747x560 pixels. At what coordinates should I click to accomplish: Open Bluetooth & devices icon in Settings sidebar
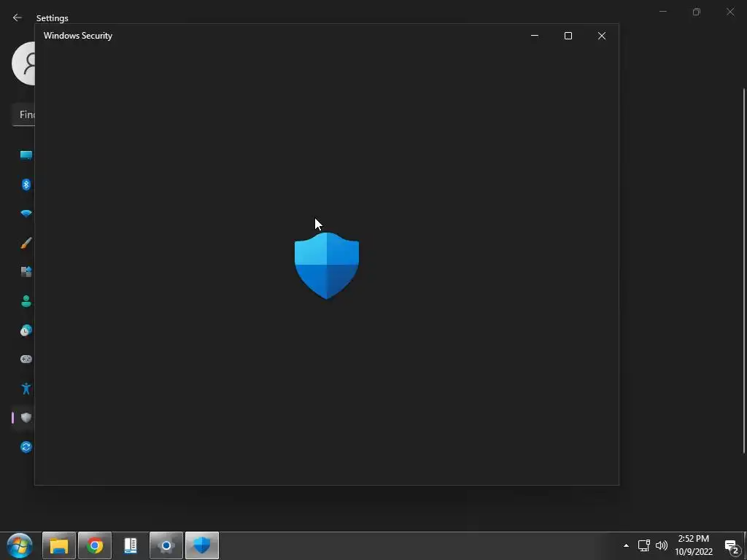[x=26, y=184]
